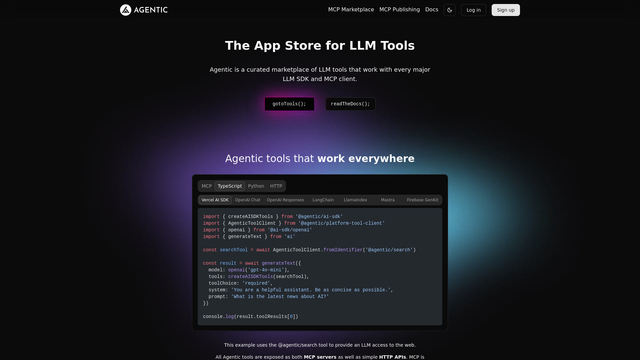The width and height of the screenshot is (640, 360).
Task: Click the Sign up button
Action: click(x=505, y=10)
